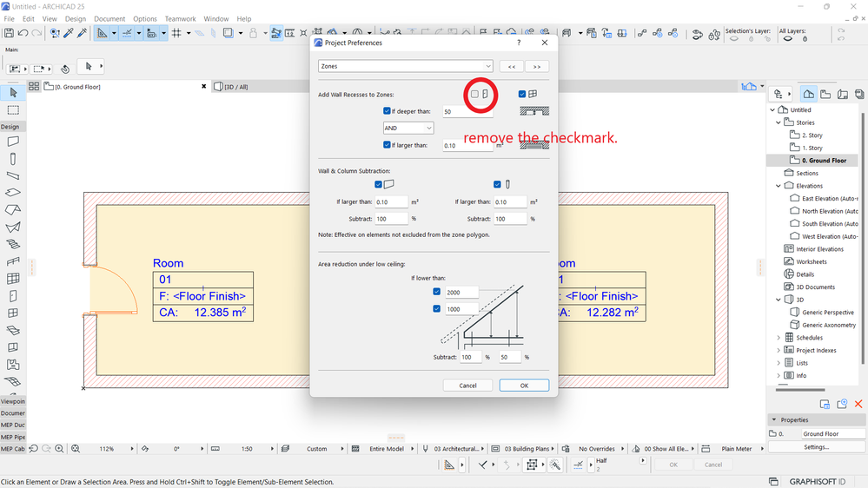
Task: Open the View Map icon in Navigator
Action: click(825, 94)
